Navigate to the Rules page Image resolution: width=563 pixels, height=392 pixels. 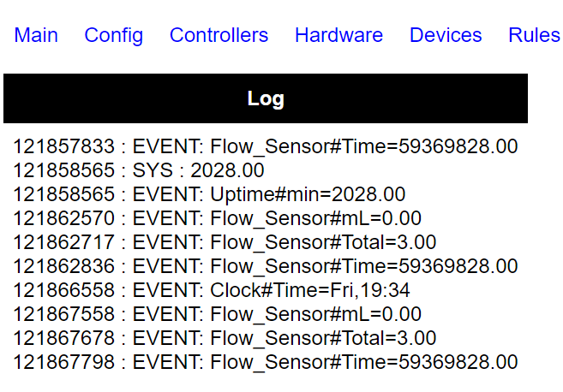click(x=534, y=35)
